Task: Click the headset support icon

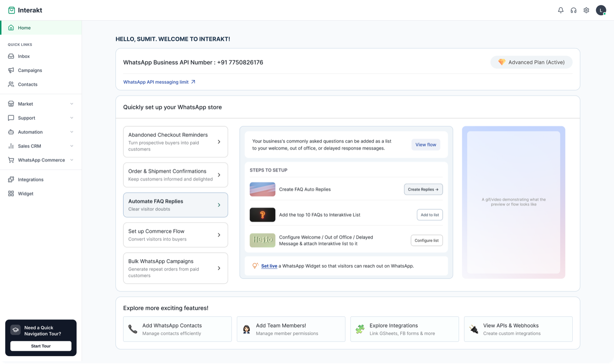Action: [x=573, y=10]
